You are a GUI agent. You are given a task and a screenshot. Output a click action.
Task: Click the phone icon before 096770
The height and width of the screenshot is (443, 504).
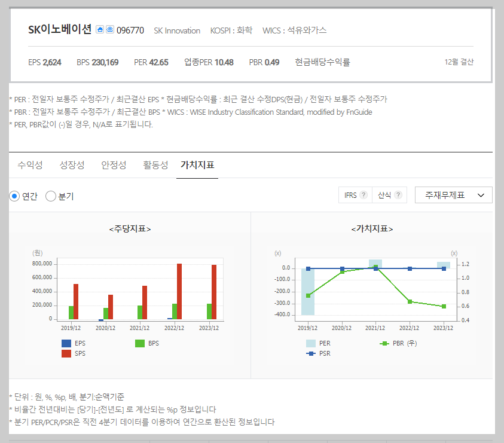pos(110,29)
